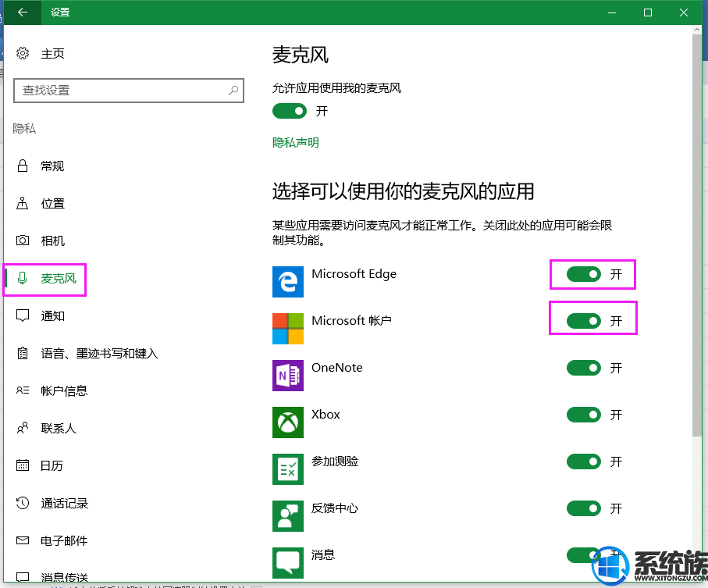Click the 查找设置 search box
Screen dimensions: 708x588
pos(129,91)
